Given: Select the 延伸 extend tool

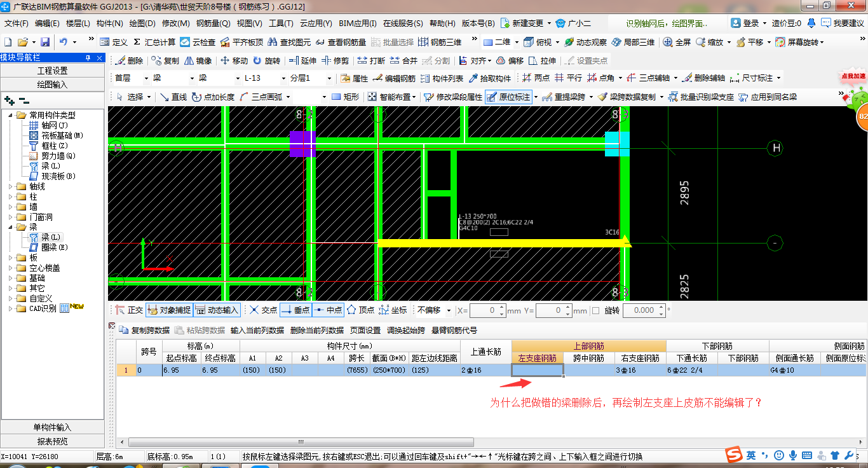Looking at the screenshot, I should pyautogui.click(x=302, y=61).
